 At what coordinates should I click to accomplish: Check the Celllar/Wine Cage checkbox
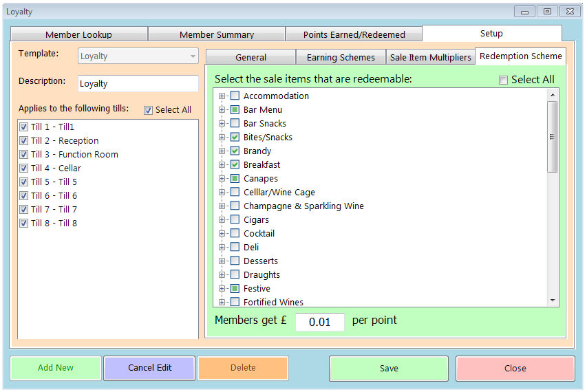[x=235, y=192]
